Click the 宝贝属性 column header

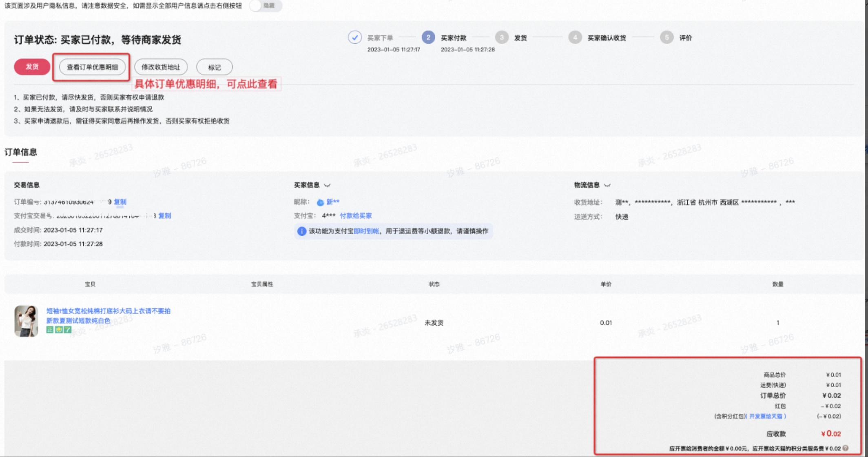[262, 284]
